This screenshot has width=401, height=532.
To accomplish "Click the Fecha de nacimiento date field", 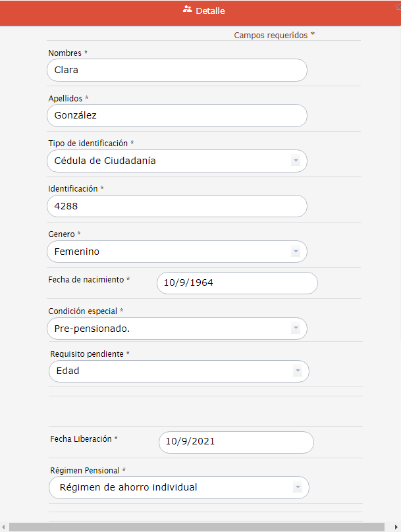I will 237,283.
